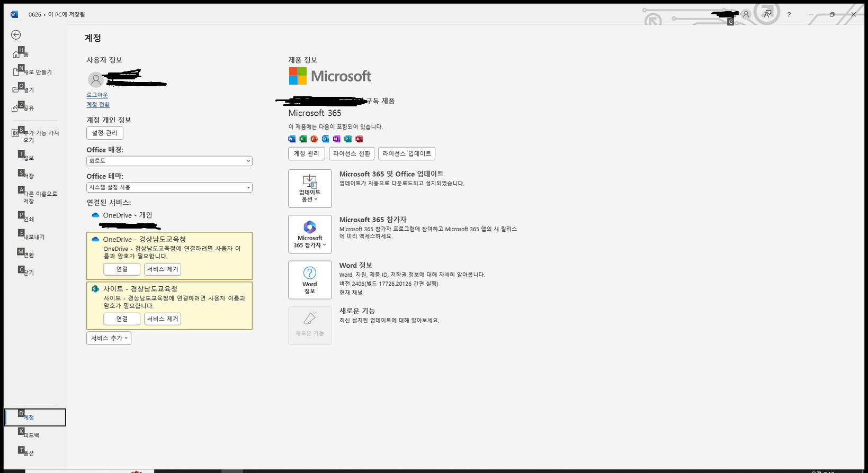Select 계정 (Account) in sidebar menu
Viewport: 868px width, 473px height.
35,417
